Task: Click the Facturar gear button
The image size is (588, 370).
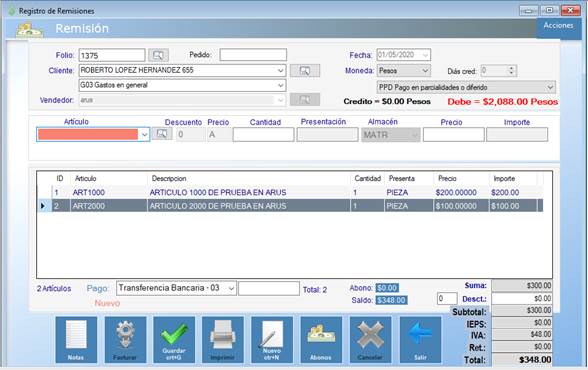Action: 125,340
